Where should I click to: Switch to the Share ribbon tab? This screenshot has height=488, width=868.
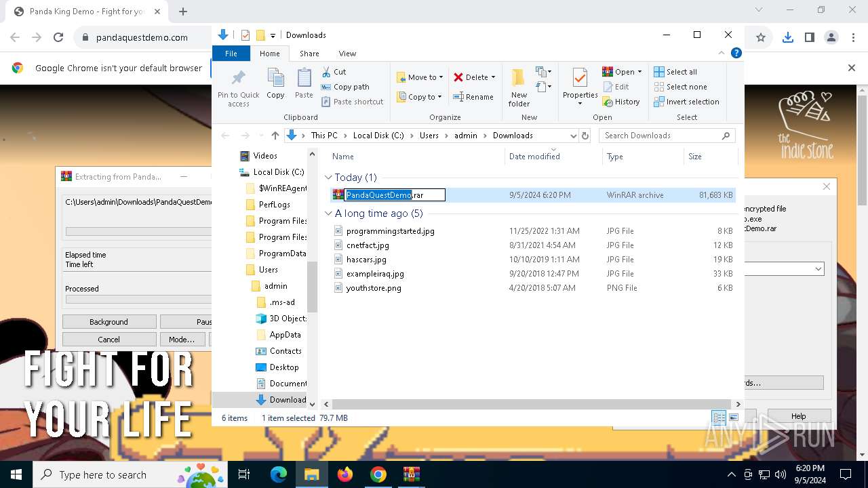(x=309, y=54)
